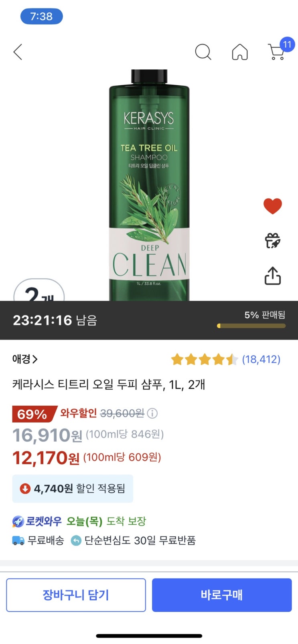Tap the 로켓와우 delivery badge
Viewport: 298px width, 644px height.
tap(37, 521)
